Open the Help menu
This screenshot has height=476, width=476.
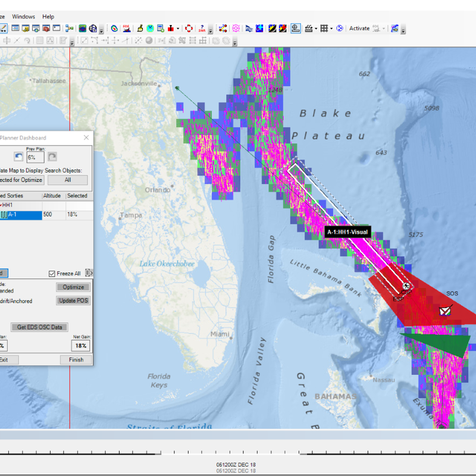pyautogui.click(x=48, y=17)
